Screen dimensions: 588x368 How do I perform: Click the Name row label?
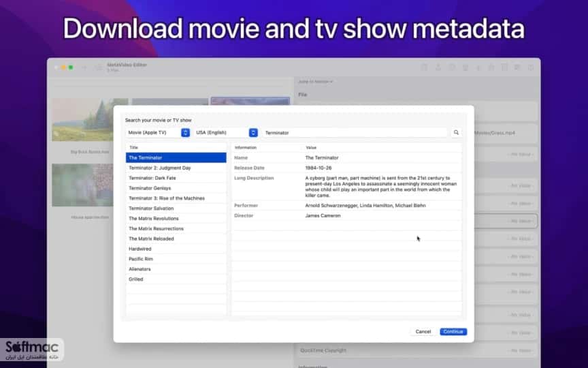coord(241,157)
